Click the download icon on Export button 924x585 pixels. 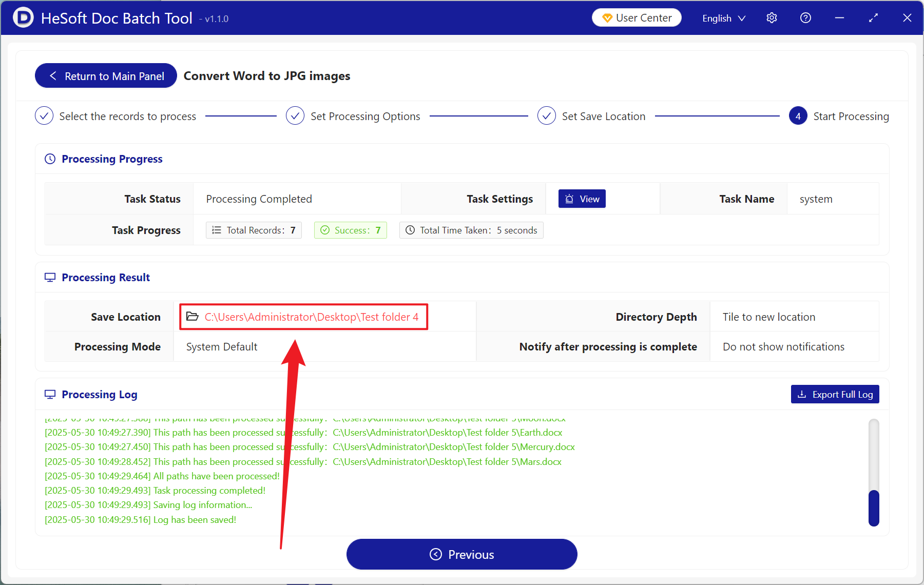(802, 394)
